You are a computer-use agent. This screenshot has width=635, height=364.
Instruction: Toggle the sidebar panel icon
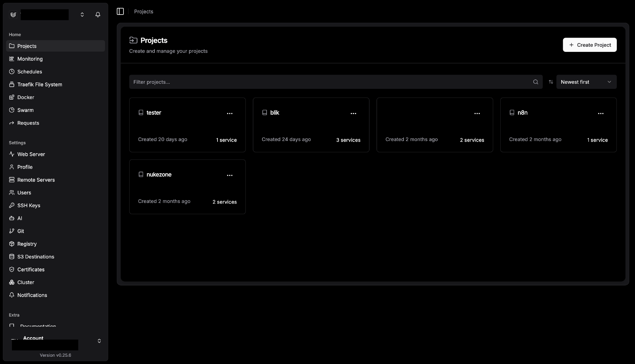(x=120, y=12)
